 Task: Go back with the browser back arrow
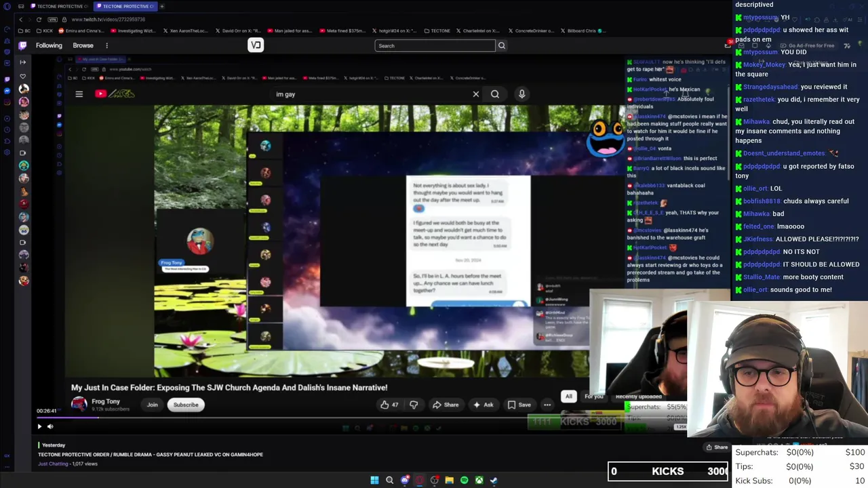coord(20,19)
